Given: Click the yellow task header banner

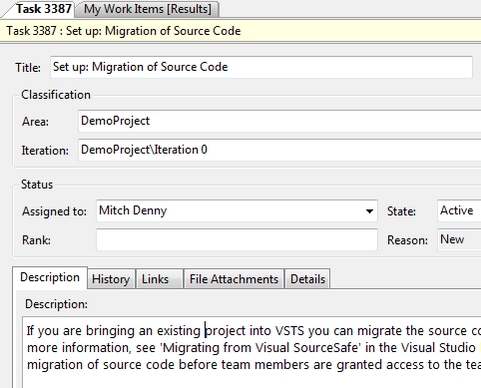Looking at the screenshot, I should pos(240,31).
